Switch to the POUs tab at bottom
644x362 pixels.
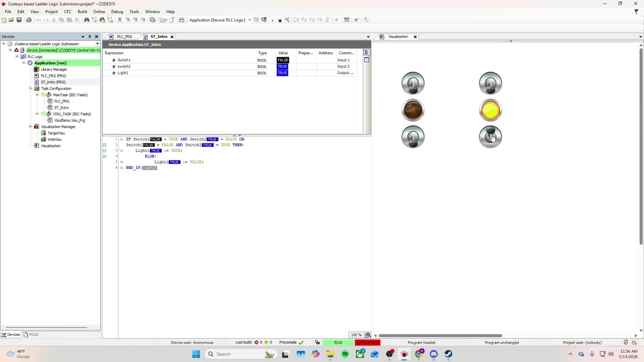tap(31, 334)
